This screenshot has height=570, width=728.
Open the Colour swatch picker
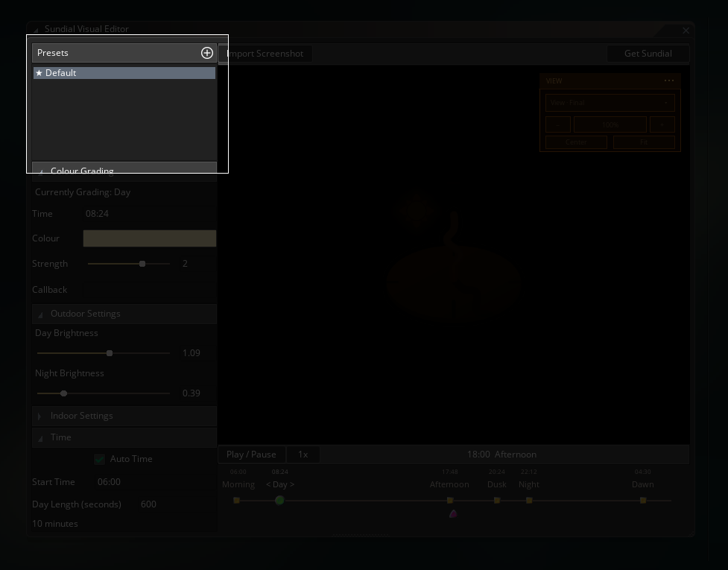150,238
